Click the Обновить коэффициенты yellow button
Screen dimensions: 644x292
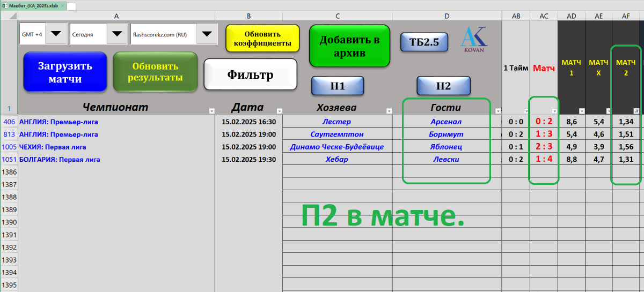(262, 38)
